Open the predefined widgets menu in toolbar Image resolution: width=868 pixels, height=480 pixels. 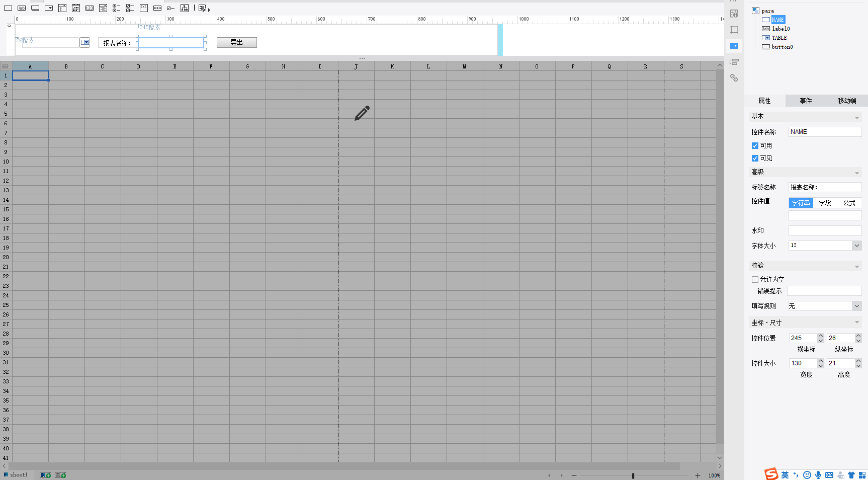pos(204,9)
